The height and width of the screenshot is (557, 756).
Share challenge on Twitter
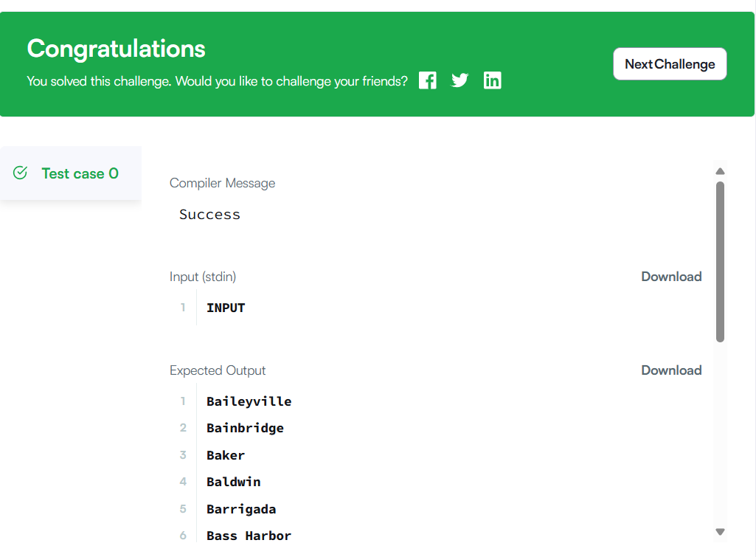coord(460,80)
